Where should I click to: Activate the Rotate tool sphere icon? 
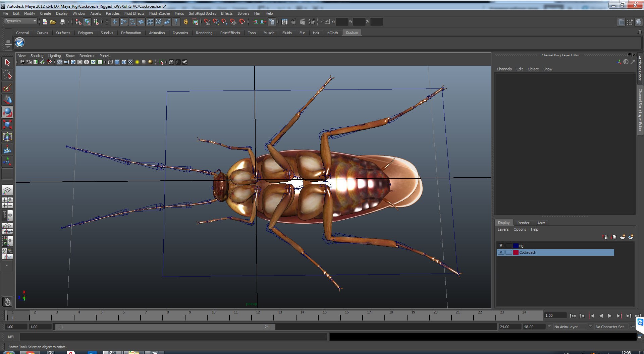click(x=7, y=112)
